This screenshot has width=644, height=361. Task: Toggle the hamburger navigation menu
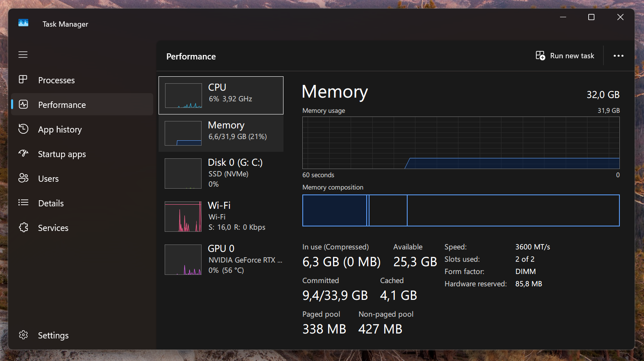[23, 55]
